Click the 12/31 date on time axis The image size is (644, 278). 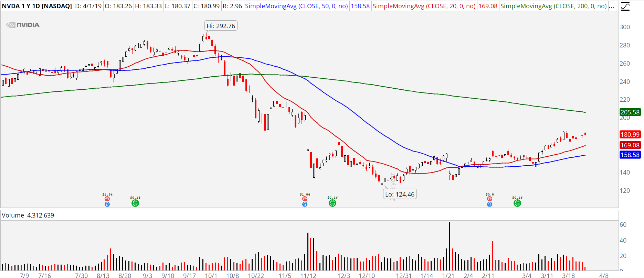click(x=404, y=276)
